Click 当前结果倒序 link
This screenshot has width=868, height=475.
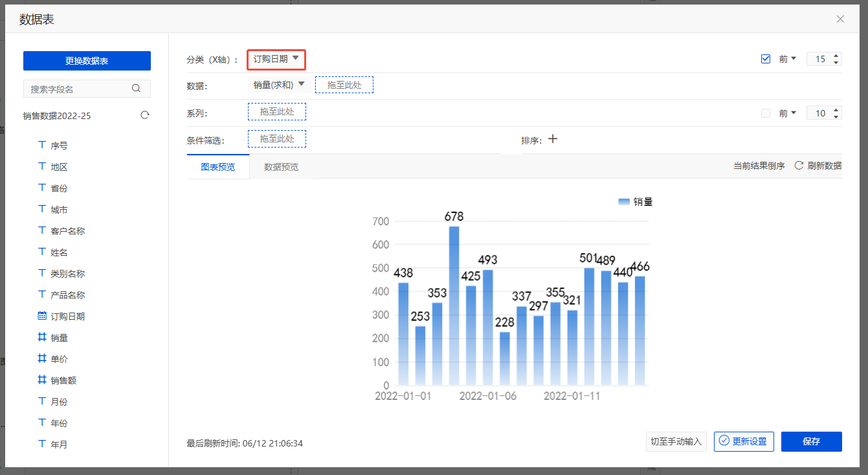(x=759, y=166)
